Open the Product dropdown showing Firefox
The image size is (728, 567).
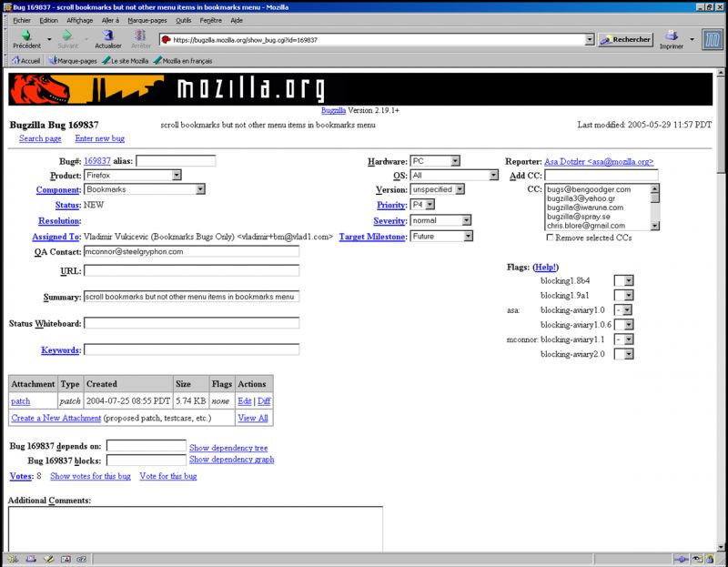coord(133,175)
